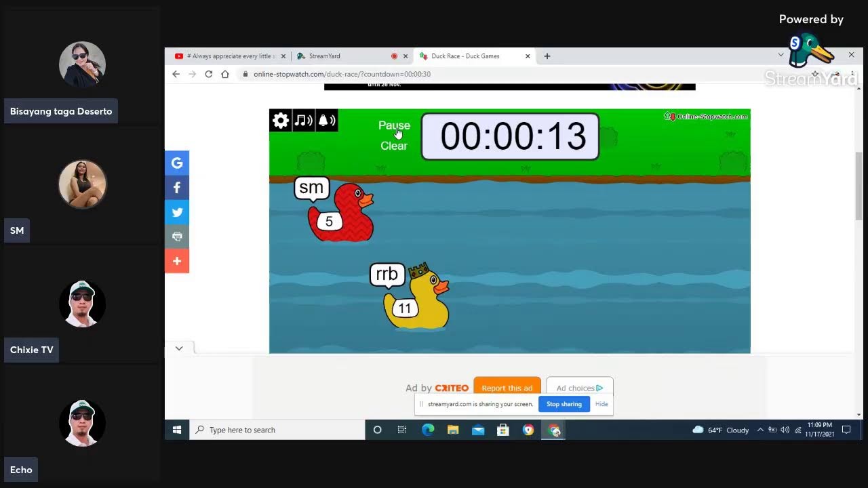The height and width of the screenshot is (488, 868).
Task: Toggle the race music icon
Action: coord(303,121)
